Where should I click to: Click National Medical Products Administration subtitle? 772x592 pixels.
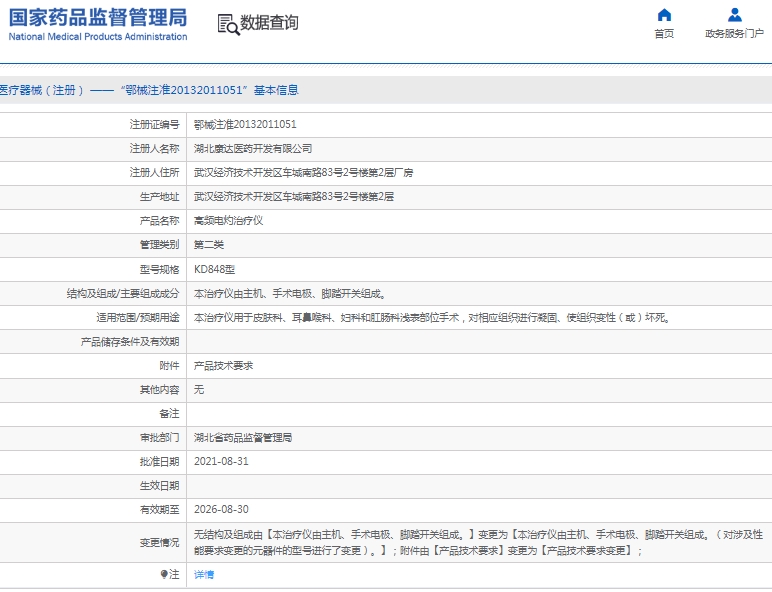click(98, 36)
